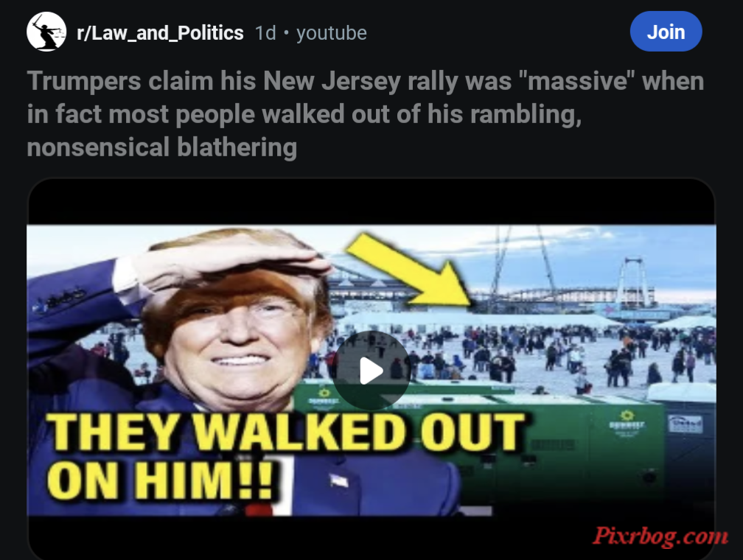This screenshot has width=743, height=560.
Task: Click the 1d post timestamp
Action: 265,32
